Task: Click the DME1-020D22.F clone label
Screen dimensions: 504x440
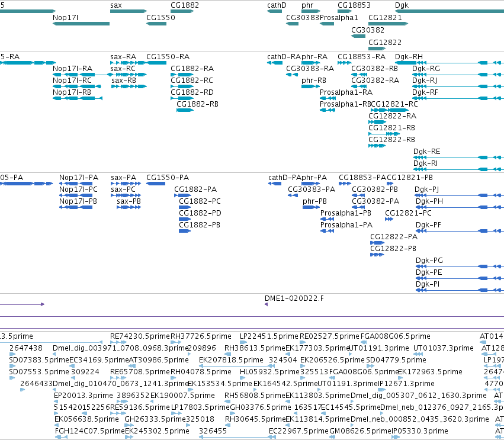Action: 294,298
